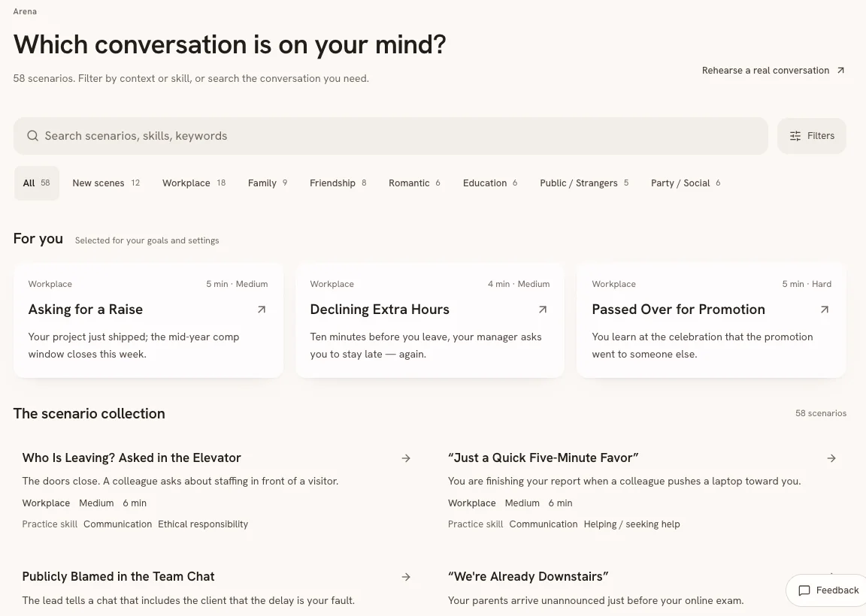Click Communication tag under Five-Minute Favor
The width and height of the screenshot is (866, 616).
pos(543,524)
